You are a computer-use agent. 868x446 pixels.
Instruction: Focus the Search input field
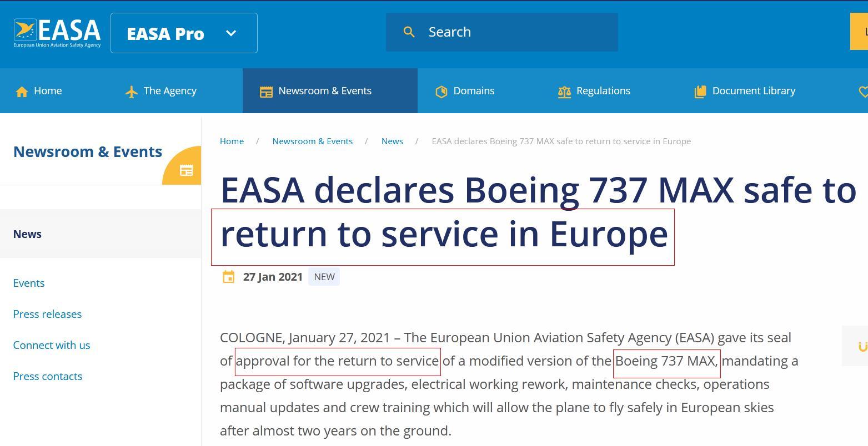[516, 32]
